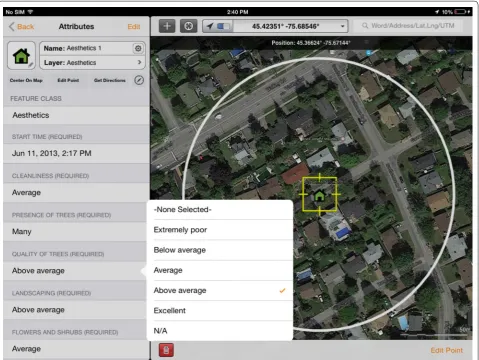Open the coordinates dropdown 45.42351 -75.68546
This screenshot has height=360, width=479.
pos(290,26)
